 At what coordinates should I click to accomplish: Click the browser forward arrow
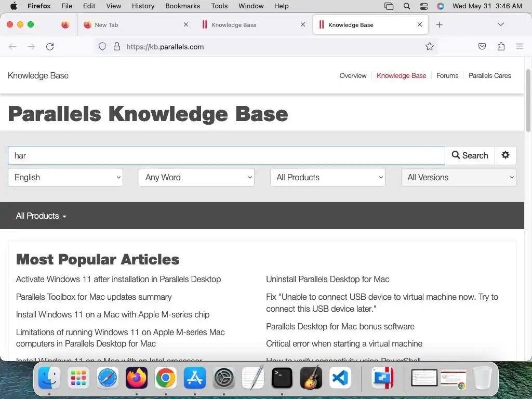pyautogui.click(x=31, y=46)
